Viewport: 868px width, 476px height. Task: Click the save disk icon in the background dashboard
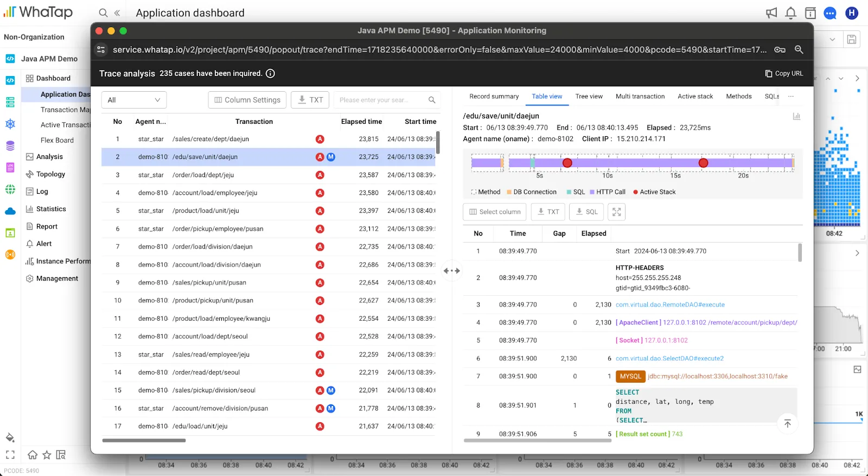click(x=852, y=39)
